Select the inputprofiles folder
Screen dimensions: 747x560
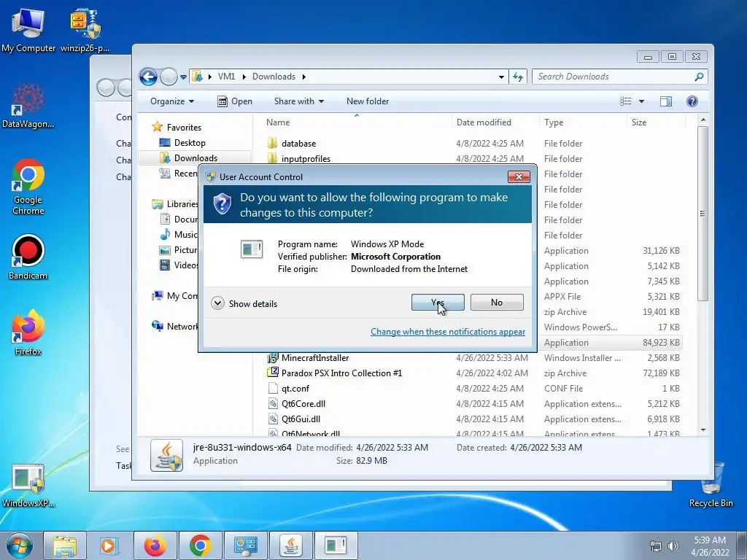(306, 158)
